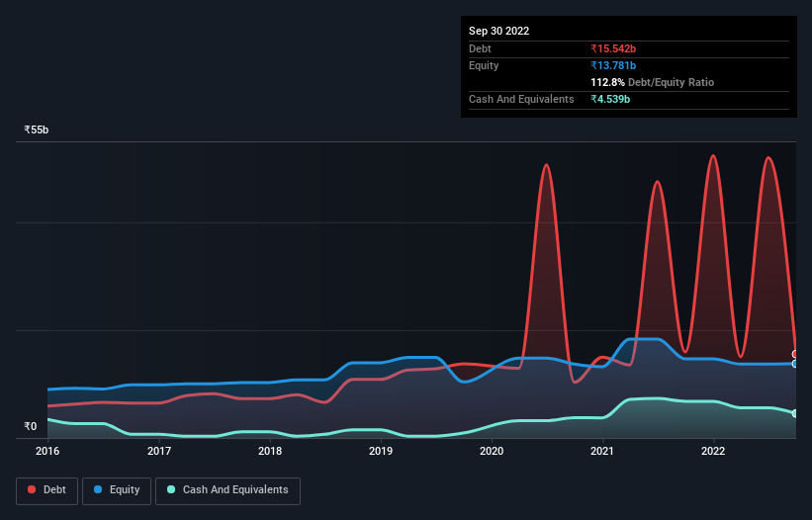The image size is (812, 520).
Task: Click the 2018 x-axis label
Action: click(x=270, y=451)
